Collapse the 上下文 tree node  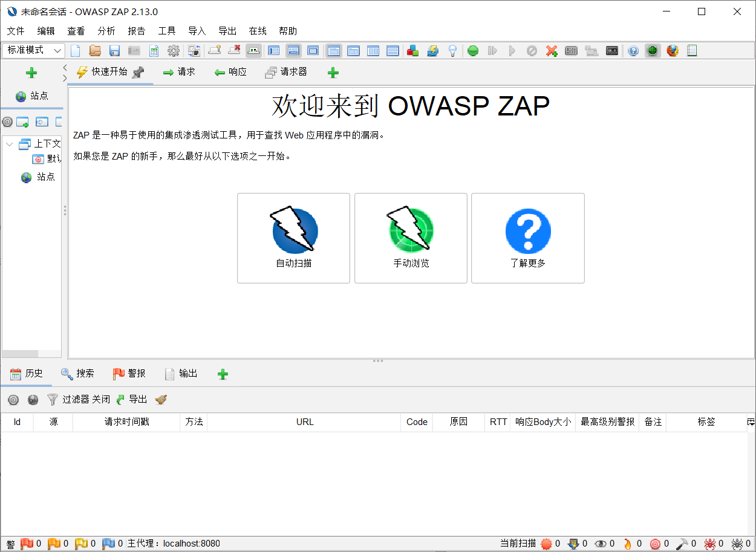click(x=9, y=144)
